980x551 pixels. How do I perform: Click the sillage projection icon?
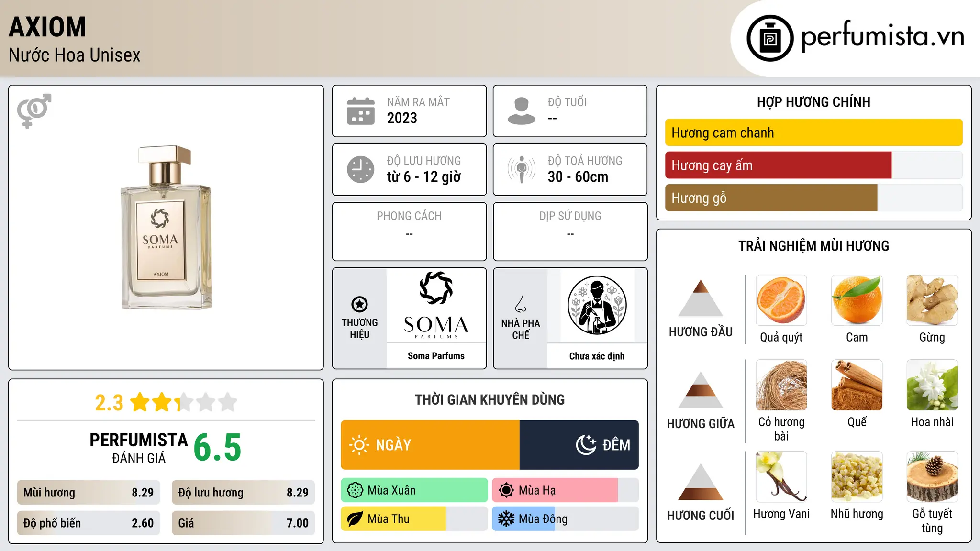522,169
